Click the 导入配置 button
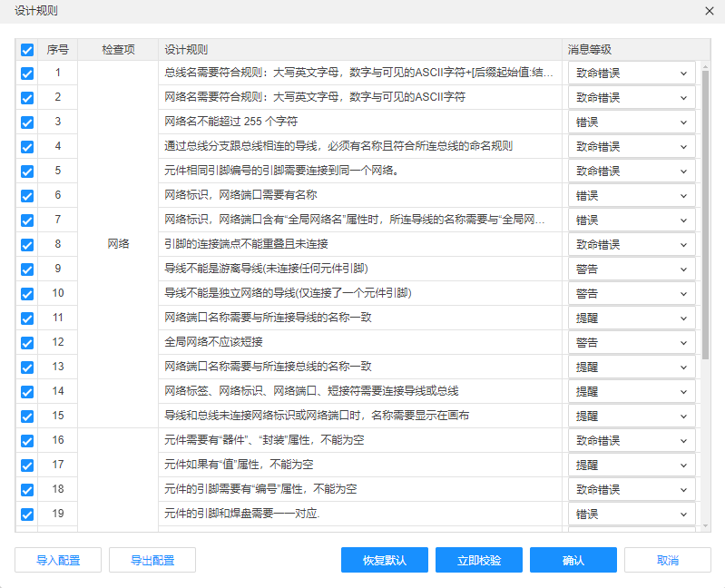The width and height of the screenshot is (725, 588). click(58, 560)
